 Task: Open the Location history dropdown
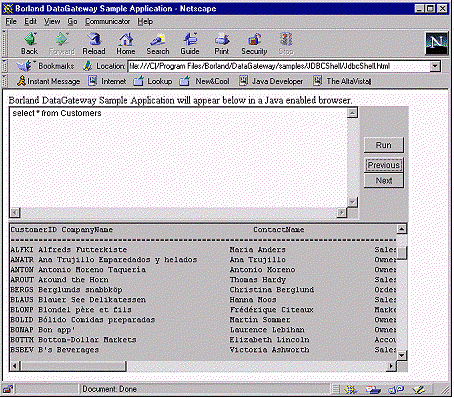pos(435,66)
